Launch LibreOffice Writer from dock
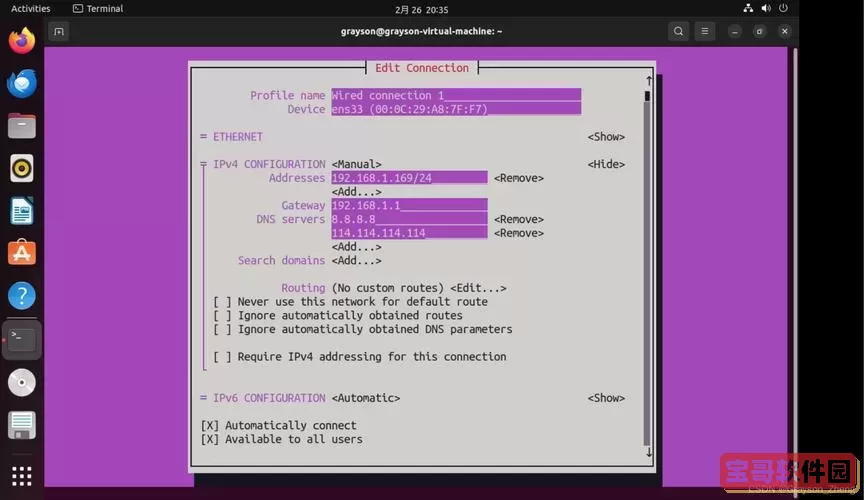 (x=21, y=211)
